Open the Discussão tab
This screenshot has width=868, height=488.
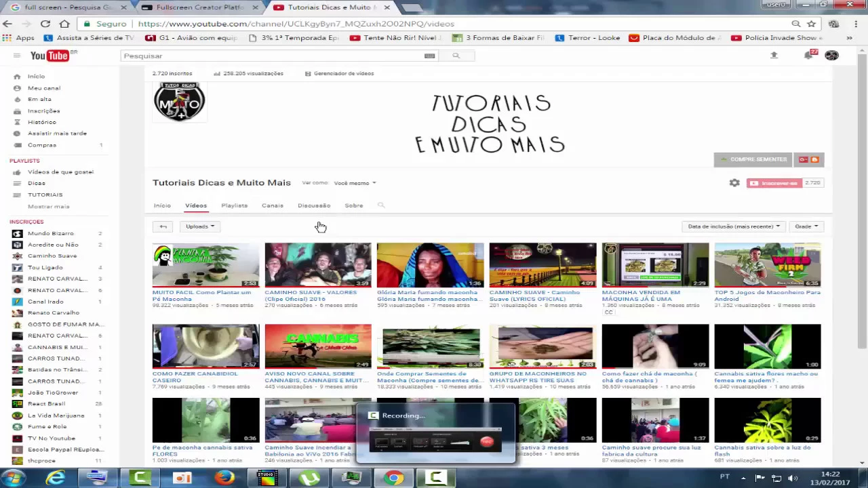(314, 205)
